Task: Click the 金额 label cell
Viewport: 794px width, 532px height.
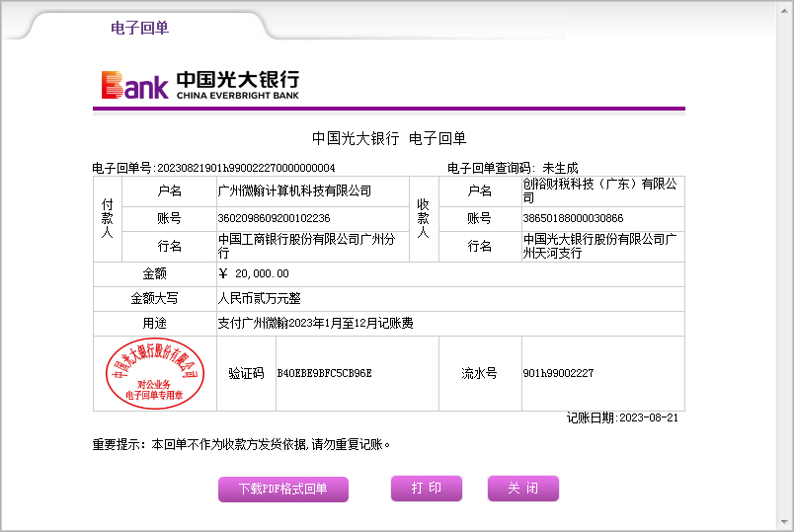Action: click(155, 273)
